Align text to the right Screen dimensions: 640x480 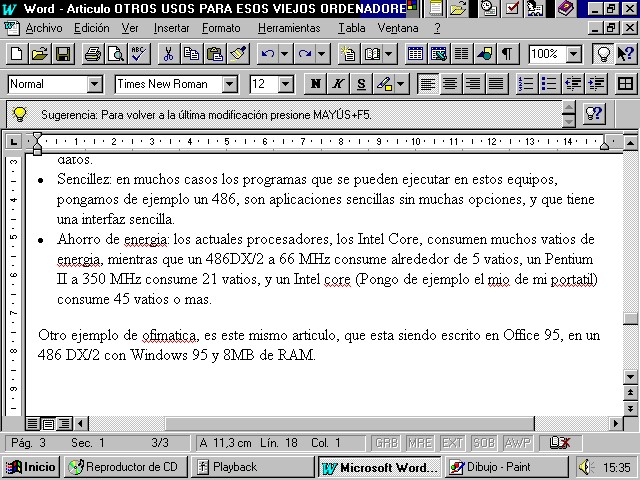pyautogui.click(x=473, y=84)
